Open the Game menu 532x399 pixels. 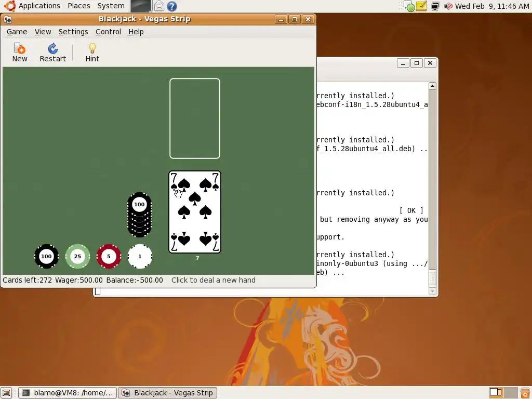(x=17, y=32)
